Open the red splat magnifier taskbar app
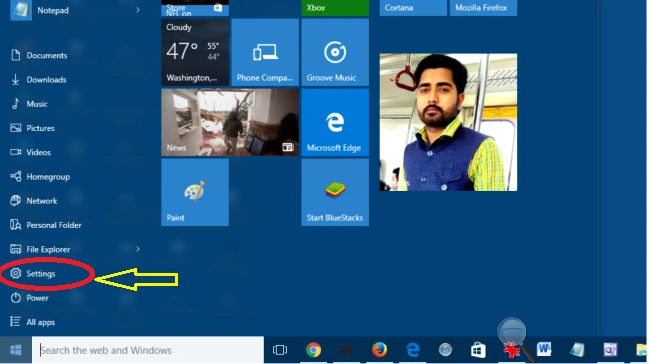Viewport: 650px width, 364px height. pyautogui.click(x=512, y=350)
